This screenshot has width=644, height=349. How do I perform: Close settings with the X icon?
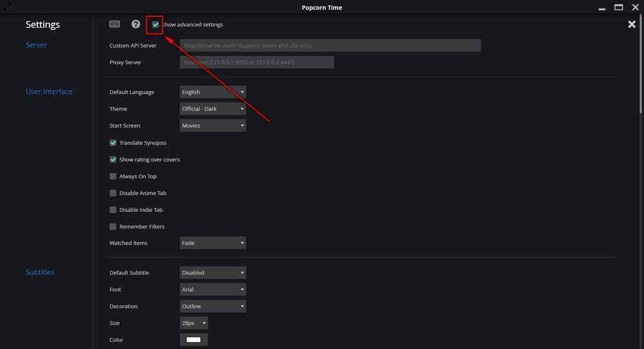[632, 24]
